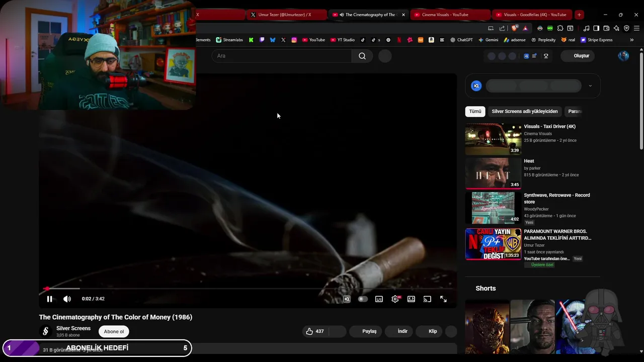Open the player settings gear
Viewport: 644px width, 362px height.
[x=395, y=299]
